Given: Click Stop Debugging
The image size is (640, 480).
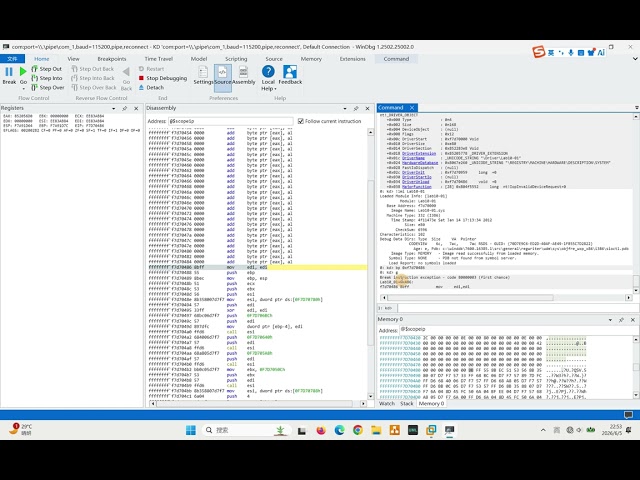Looking at the screenshot, I should point(163,78).
